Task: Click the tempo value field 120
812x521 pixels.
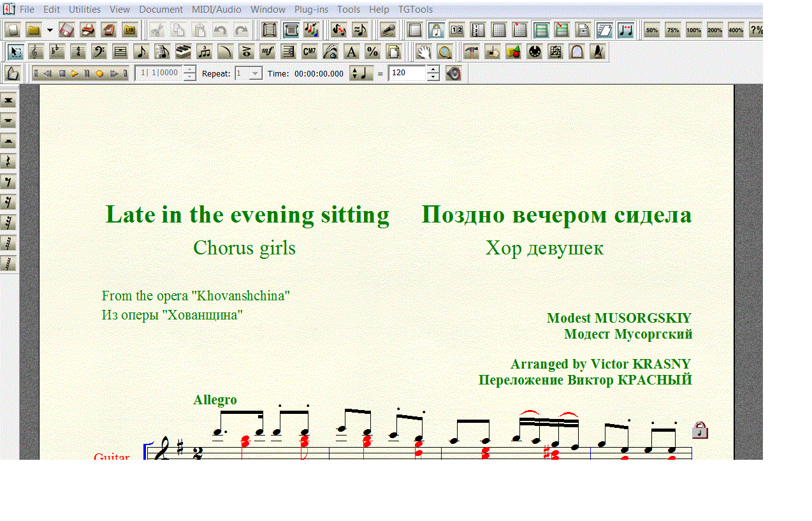Action: click(407, 73)
